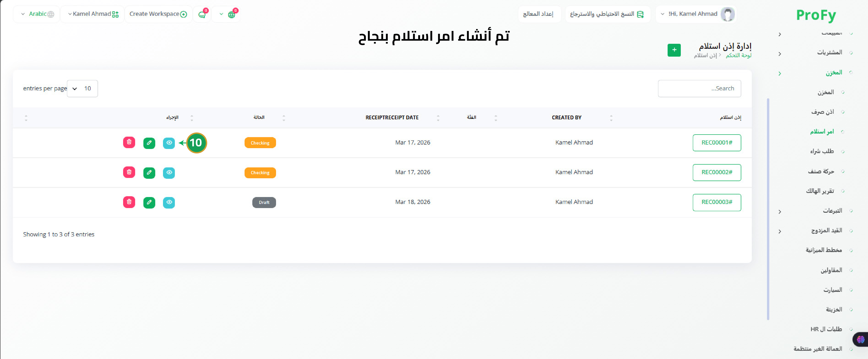The width and height of the screenshot is (868, 359).
Task: Delete receipt REC00001 with the trash icon
Action: click(x=129, y=142)
